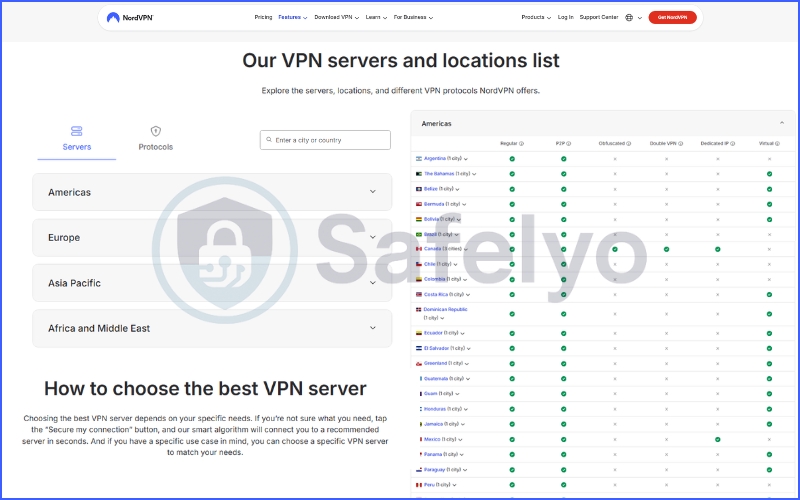Click the Dominican Republic flag icon
The width and height of the screenshot is (800, 500).
(418, 310)
